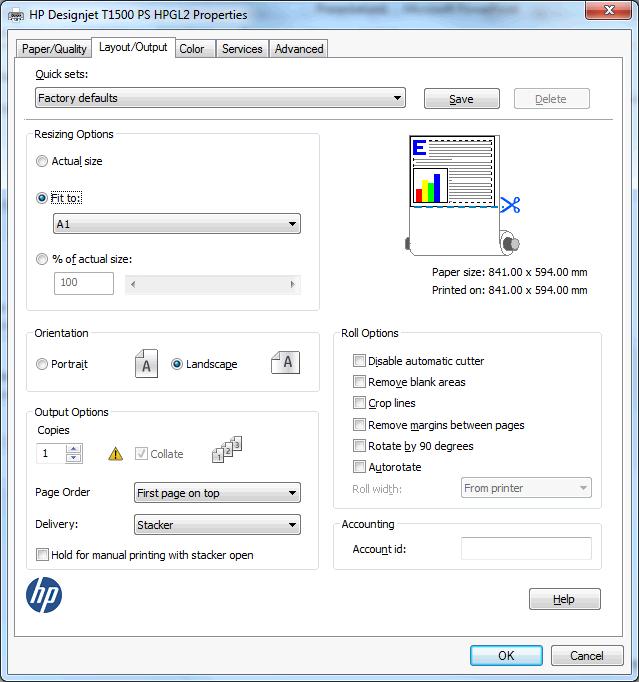The width and height of the screenshot is (639, 682).
Task: Click the 'Paper size: 841.00 x 594.00 mm' text
Action: coord(509,272)
